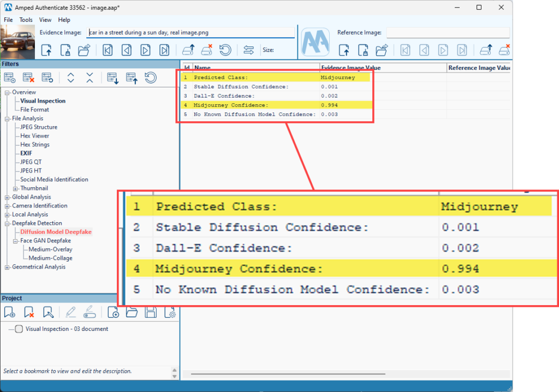Click evidence drive upload icon
Image resolution: width=559 pixels, height=392 pixels.
[188, 50]
